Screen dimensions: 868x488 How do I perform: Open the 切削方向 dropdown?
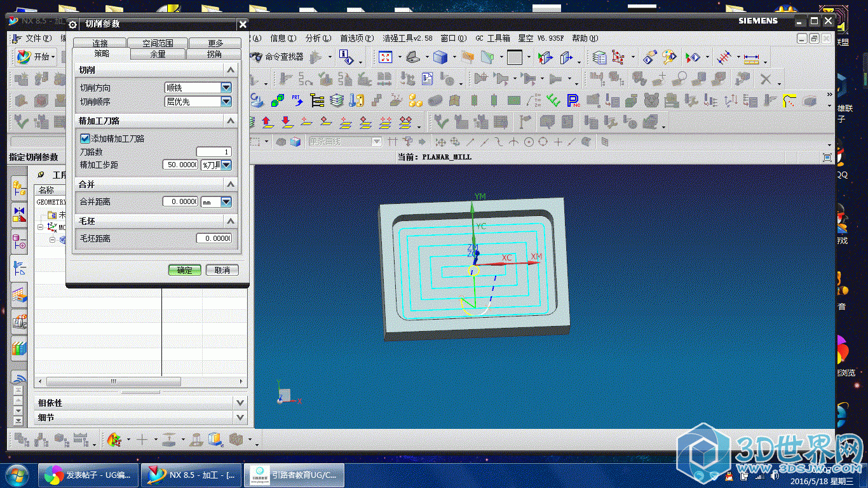226,88
